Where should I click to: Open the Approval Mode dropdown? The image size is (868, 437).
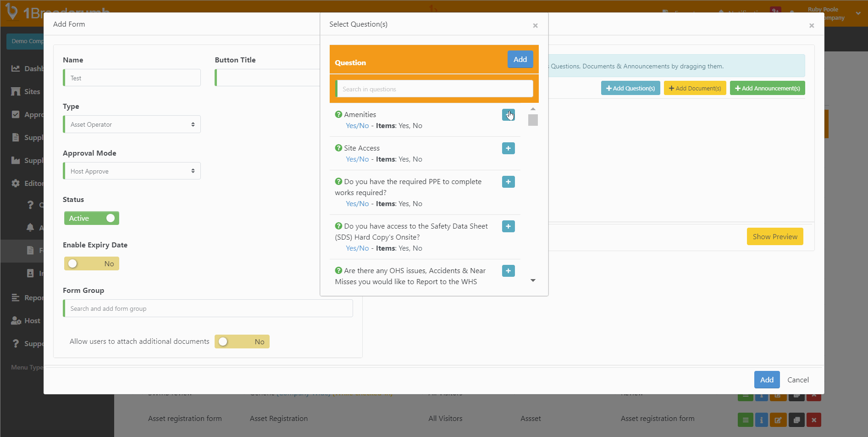[132, 170]
